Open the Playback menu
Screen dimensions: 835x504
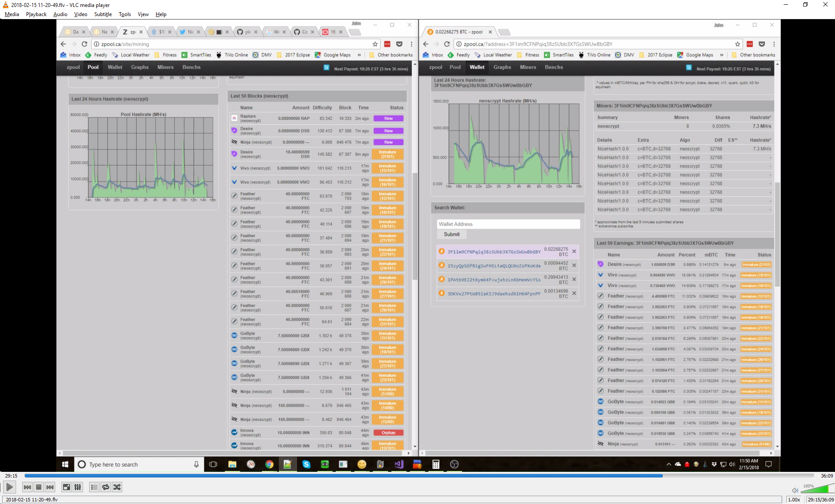coord(36,14)
